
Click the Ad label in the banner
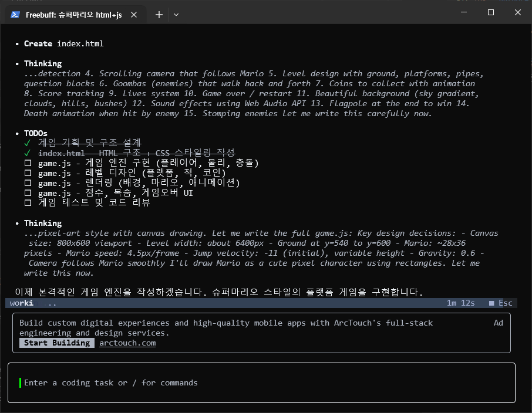pos(498,323)
